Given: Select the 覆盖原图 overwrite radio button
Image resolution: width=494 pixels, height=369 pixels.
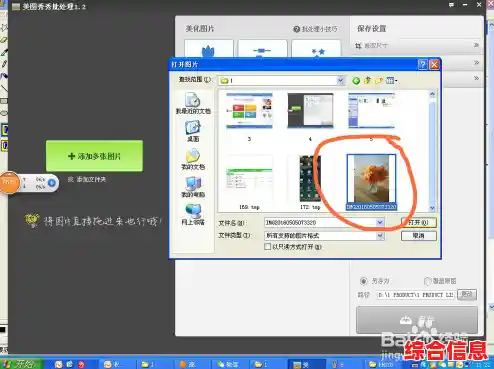Looking at the screenshot, I should [427, 281].
